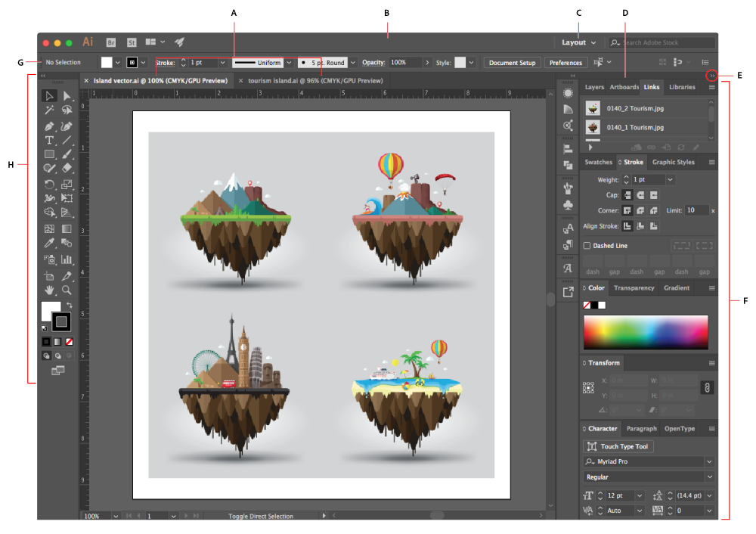Image resolution: width=756 pixels, height=534 pixels.
Task: Click the Preferences button
Action: (565, 63)
